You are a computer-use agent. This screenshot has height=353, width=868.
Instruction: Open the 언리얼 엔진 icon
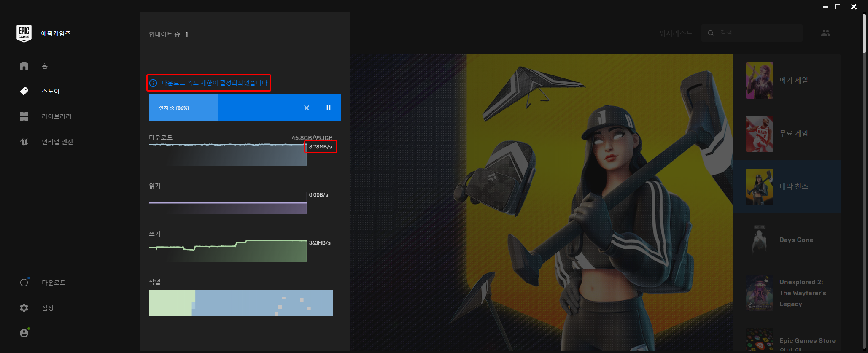pyautogui.click(x=24, y=142)
